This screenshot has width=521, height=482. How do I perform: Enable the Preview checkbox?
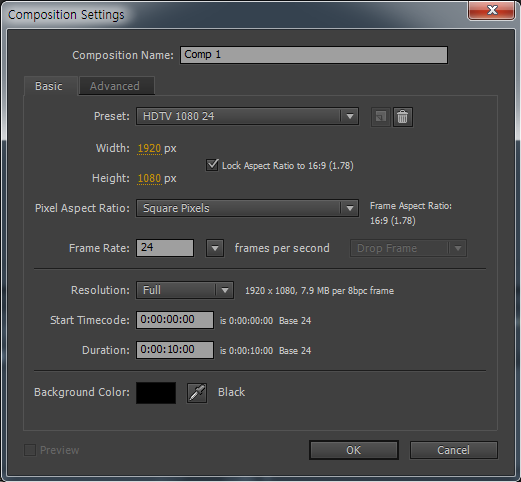click(x=30, y=450)
